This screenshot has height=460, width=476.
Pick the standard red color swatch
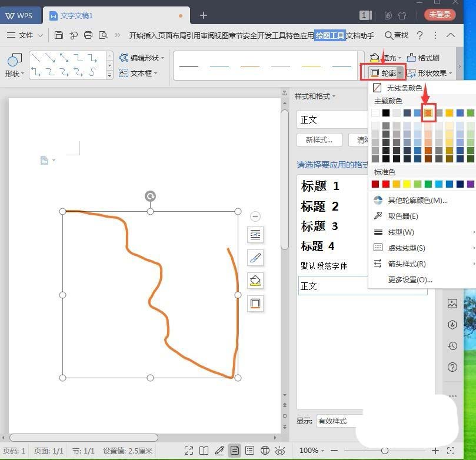pyautogui.click(x=386, y=184)
